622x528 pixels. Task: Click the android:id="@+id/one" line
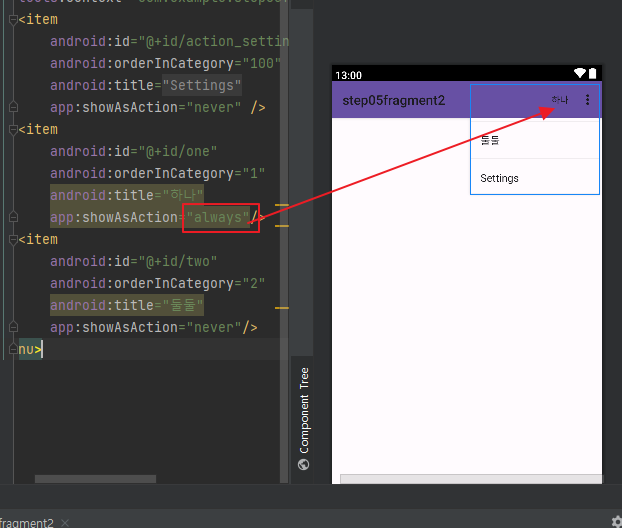(133, 151)
